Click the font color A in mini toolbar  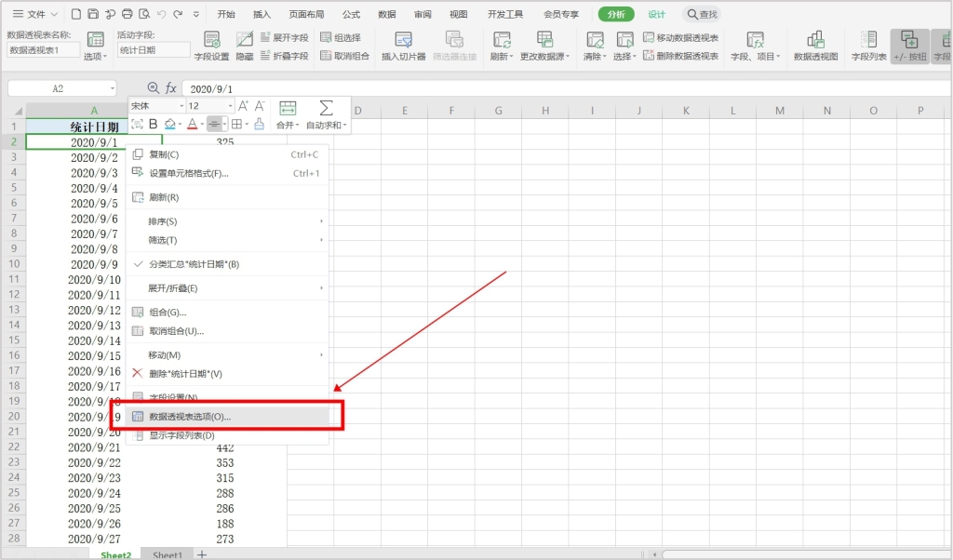(192, 124)
